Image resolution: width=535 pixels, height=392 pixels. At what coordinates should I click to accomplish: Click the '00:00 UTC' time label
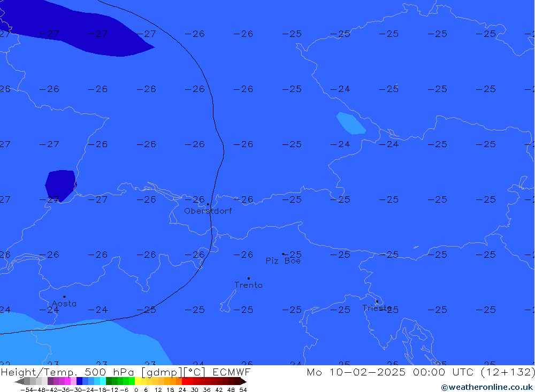tap(443, 372)
